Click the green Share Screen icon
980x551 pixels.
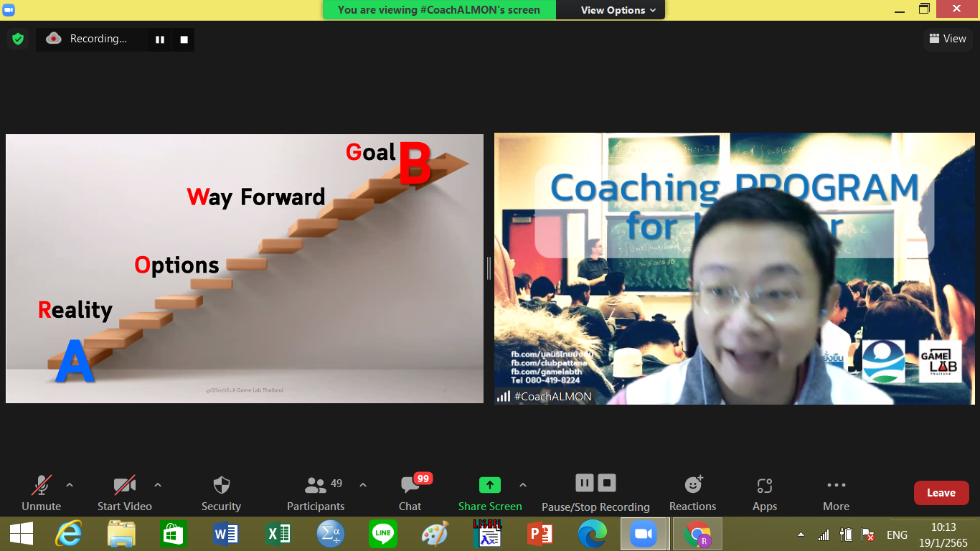coord(490,485)
